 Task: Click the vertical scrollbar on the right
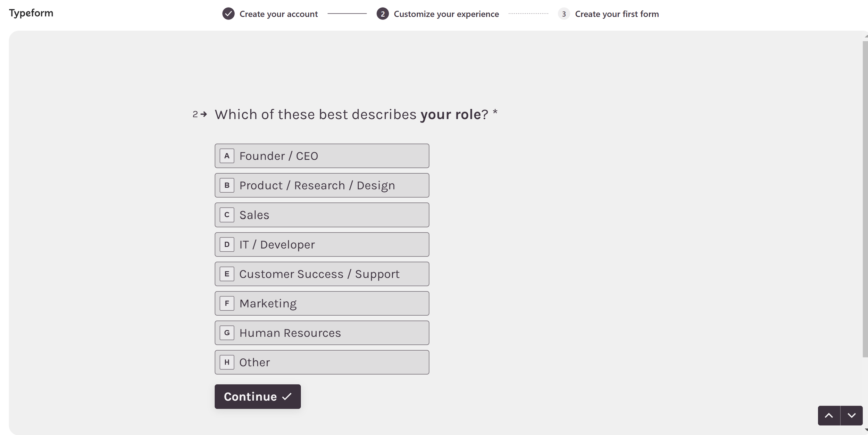coord(865,198)
